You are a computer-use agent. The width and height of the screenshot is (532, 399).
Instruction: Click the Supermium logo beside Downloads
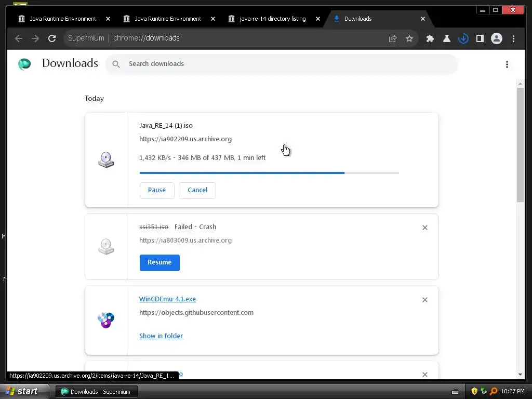(x=24, y=64)
